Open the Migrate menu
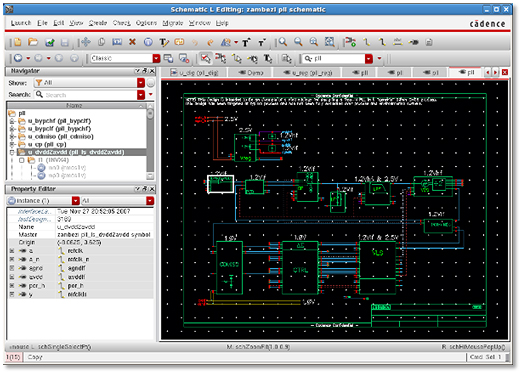This screenshot has width=522, height=374. click(173, 23)
